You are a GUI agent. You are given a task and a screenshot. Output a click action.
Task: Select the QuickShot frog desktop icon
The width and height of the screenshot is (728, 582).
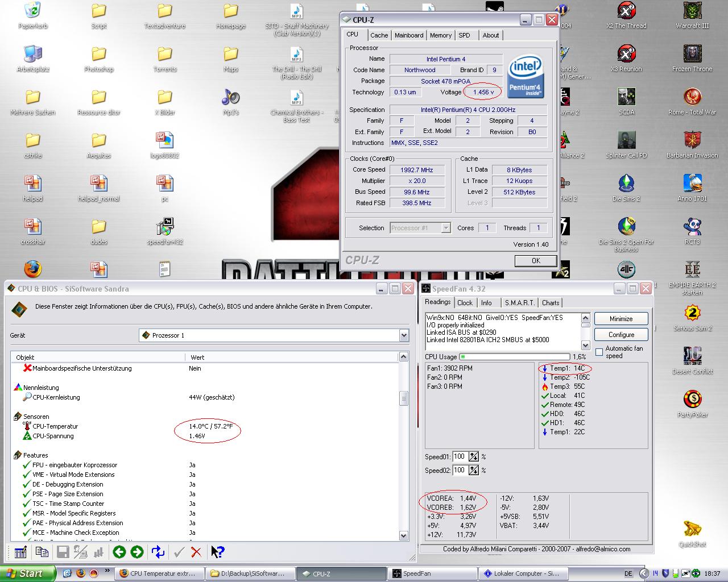pyautogui.click(x=692, y=534)
